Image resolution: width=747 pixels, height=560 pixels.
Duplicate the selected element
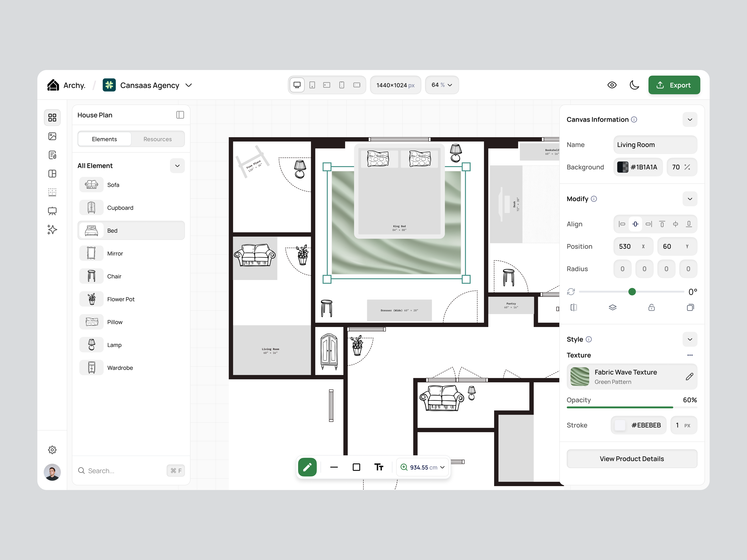coord(690,307)
